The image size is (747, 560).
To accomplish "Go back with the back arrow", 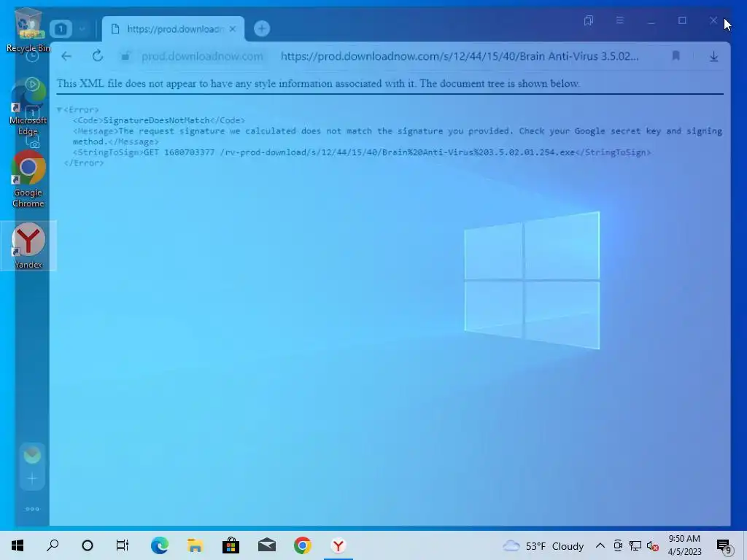I will (x=66, y=56).
